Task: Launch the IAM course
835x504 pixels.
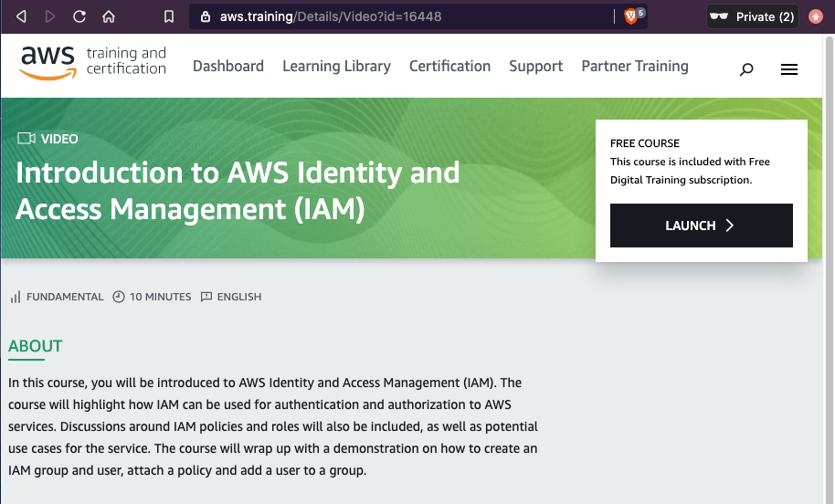Action: click(701, 226)
